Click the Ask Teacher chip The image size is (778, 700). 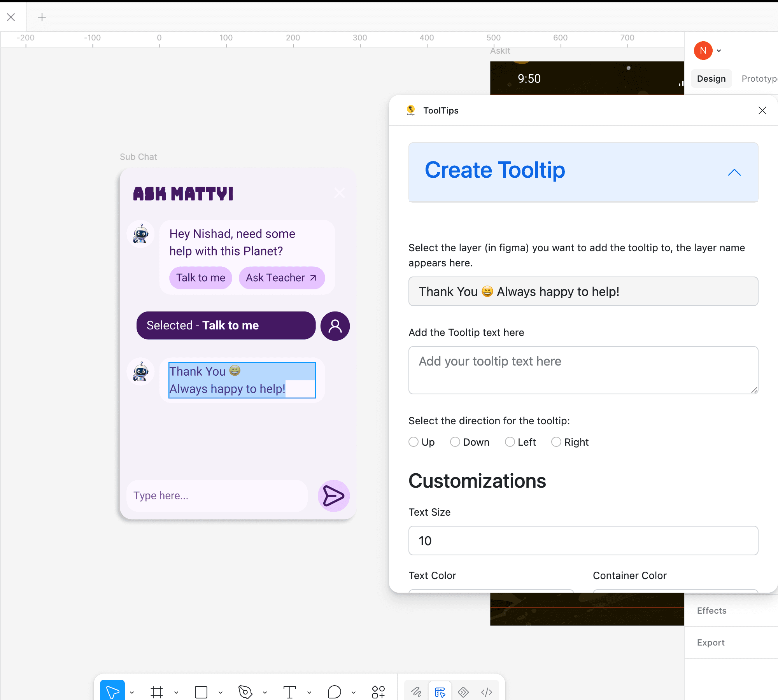(282, 278)
